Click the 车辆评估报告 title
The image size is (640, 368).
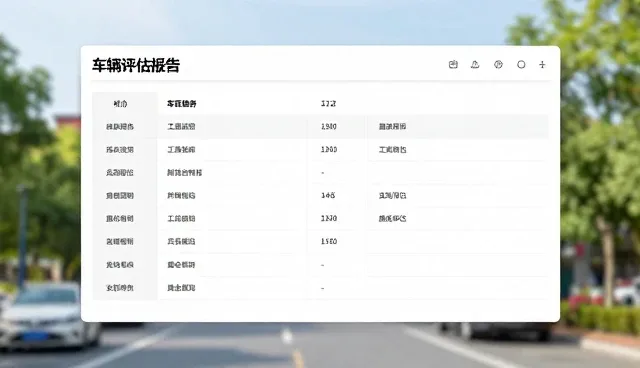coord(136,65)
